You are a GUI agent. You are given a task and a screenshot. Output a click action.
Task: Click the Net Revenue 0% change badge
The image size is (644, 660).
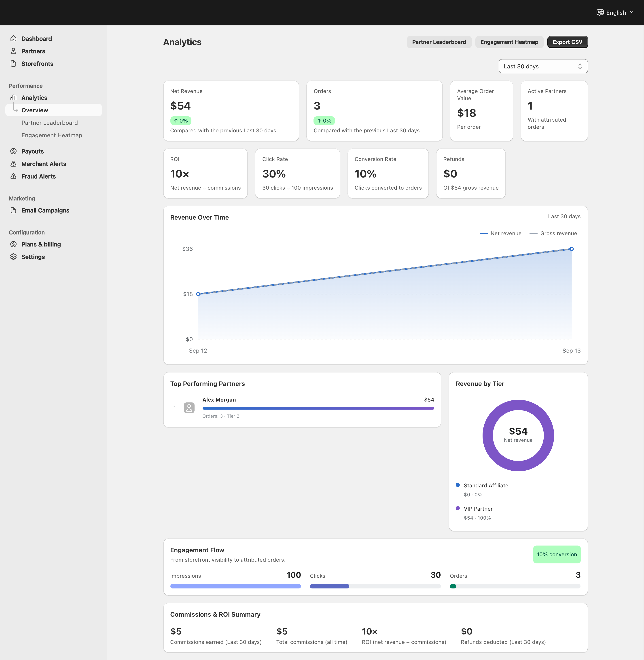(181, 121)
